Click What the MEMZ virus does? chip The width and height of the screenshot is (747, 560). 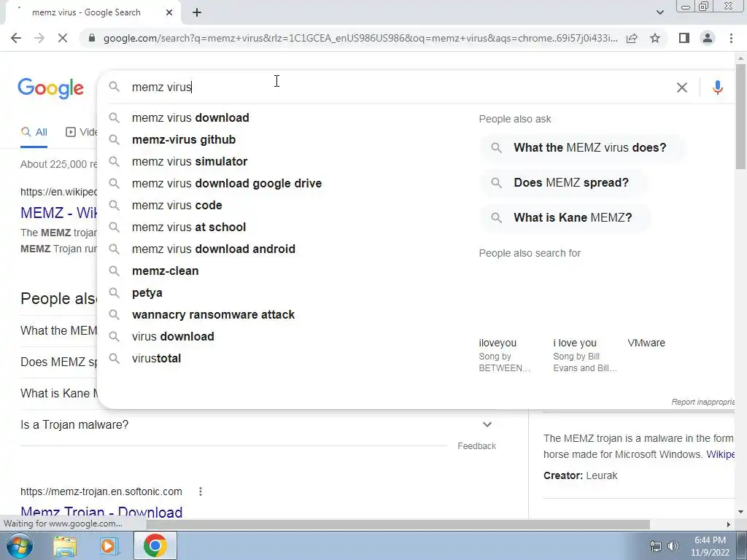coord(583,147)
